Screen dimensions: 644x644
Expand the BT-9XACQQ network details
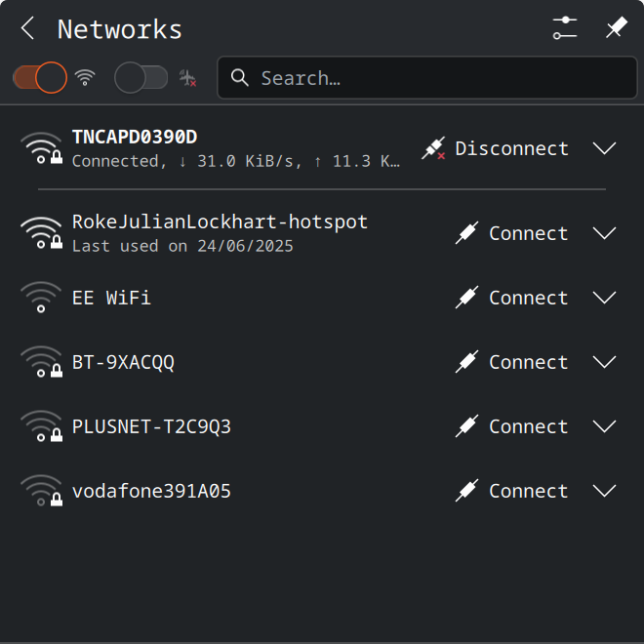click(605, 362)
